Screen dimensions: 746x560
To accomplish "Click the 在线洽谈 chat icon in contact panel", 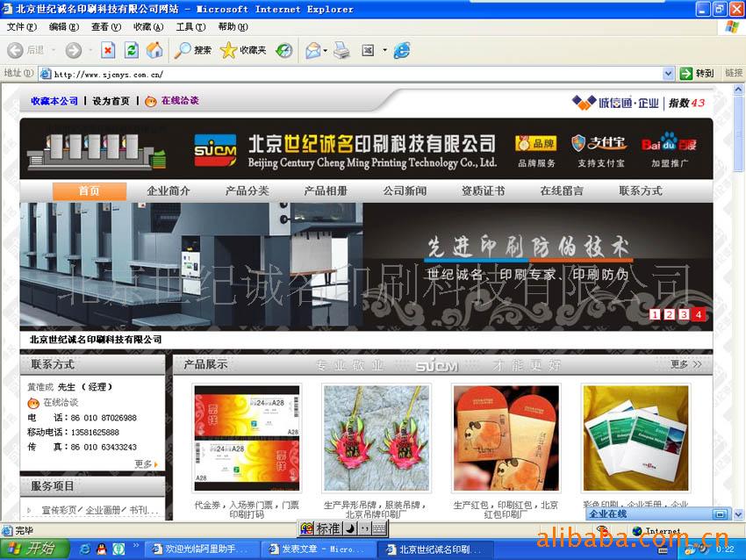I will [33, 403].
